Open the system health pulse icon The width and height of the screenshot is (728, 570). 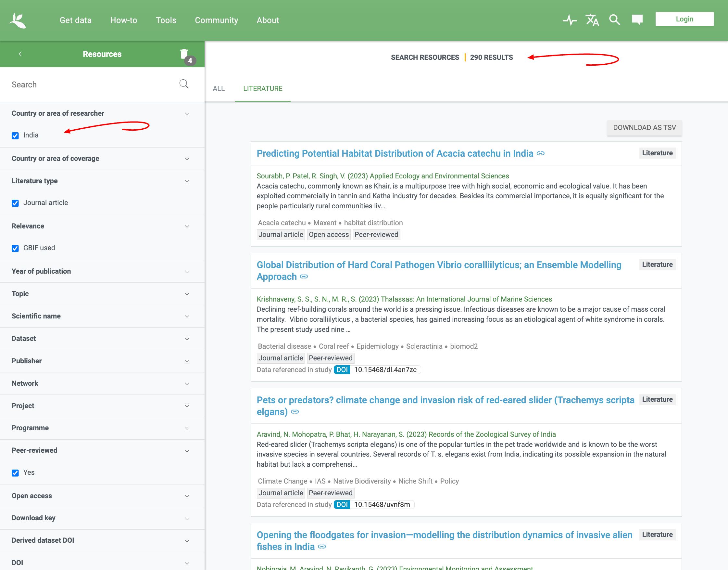click(570, 20)
